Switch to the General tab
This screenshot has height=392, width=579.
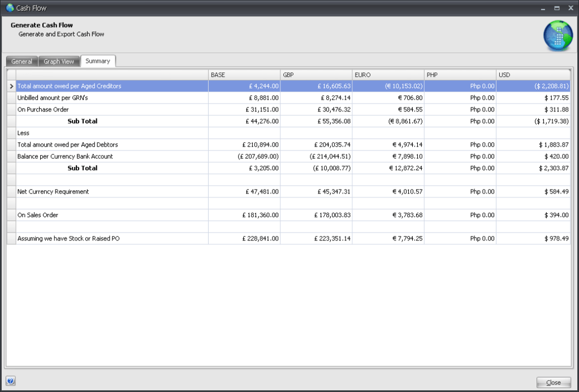[x=22, y=61]
